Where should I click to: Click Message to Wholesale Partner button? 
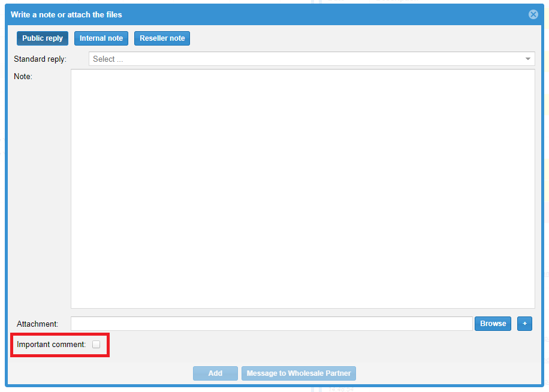[299, 373]
